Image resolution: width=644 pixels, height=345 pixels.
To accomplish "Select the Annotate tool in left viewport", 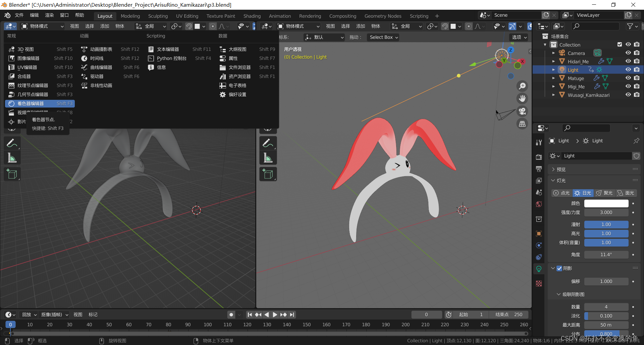I will 12,143.
